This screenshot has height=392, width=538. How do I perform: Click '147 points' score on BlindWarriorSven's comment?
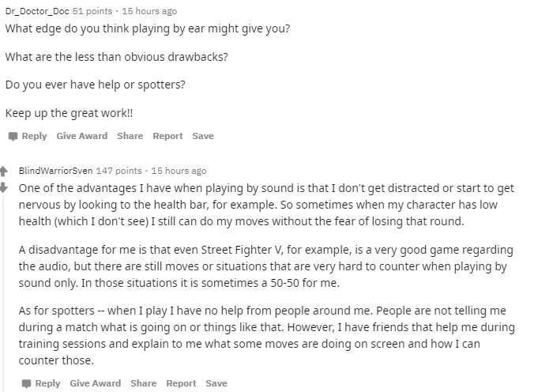point(119,171)
